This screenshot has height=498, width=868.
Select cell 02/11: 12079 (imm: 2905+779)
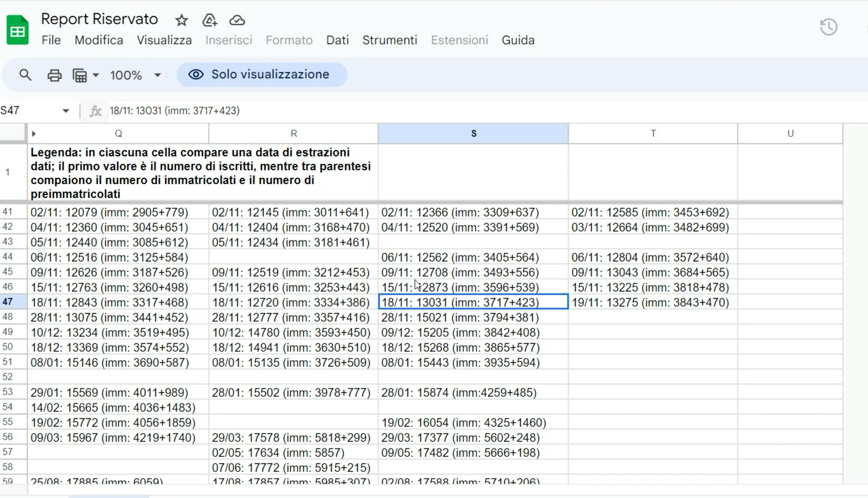118,212
